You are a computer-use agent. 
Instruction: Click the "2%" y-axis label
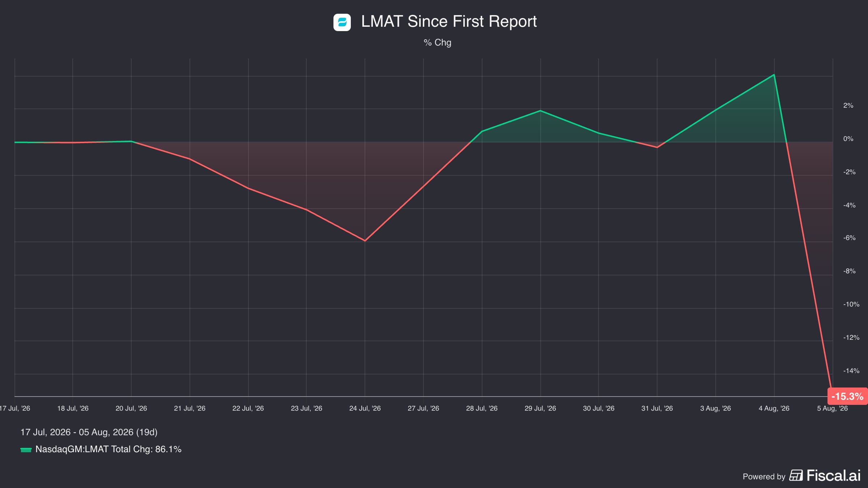[x=848, y=106]
